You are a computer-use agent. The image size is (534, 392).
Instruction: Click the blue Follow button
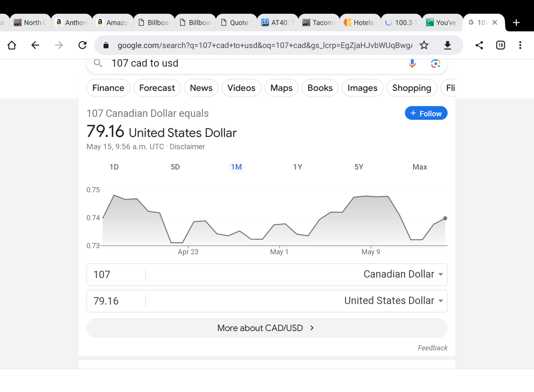pyautogui.click(x=426, y=113)
